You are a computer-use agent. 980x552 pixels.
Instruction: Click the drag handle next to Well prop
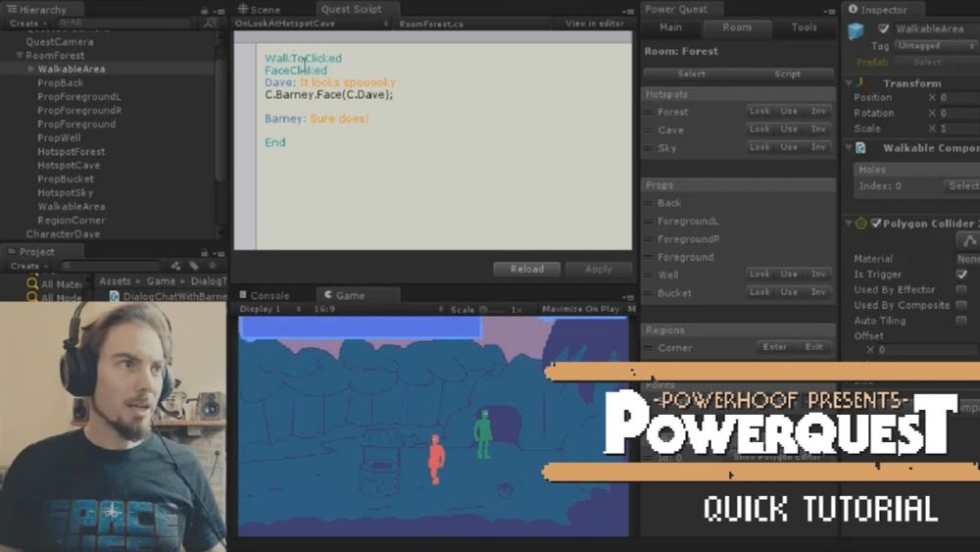tap(648, 276)
